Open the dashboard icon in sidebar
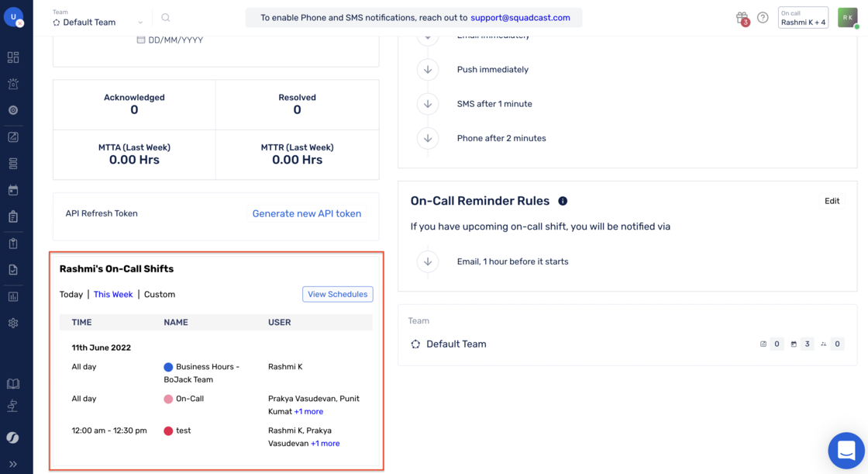 pos(13,57)
